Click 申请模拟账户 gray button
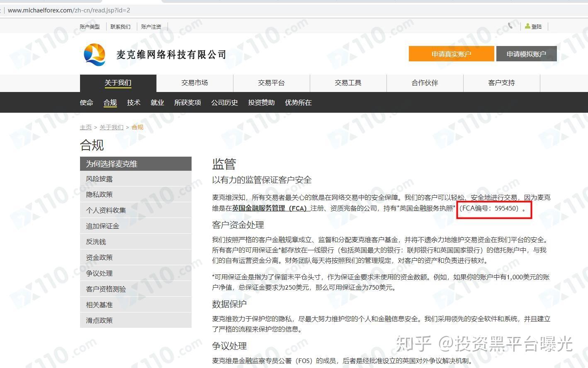The image size is (588, 368). (x=526, y=54)
